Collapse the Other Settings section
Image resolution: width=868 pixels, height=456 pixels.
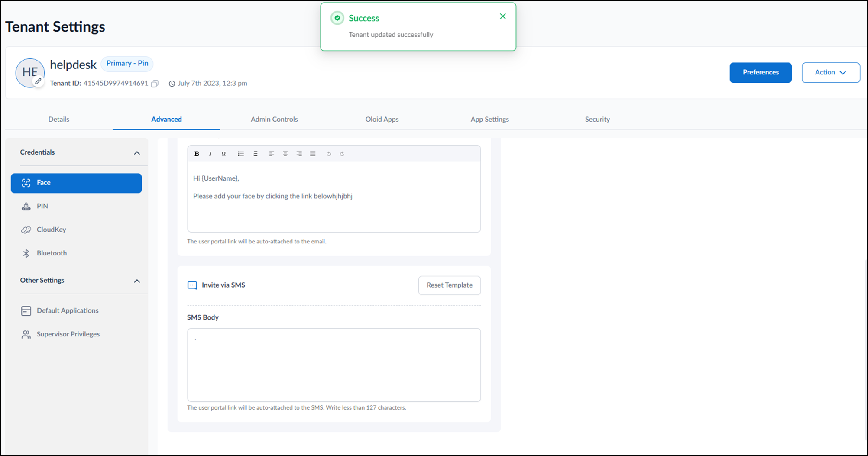click(x=137, y=281)
